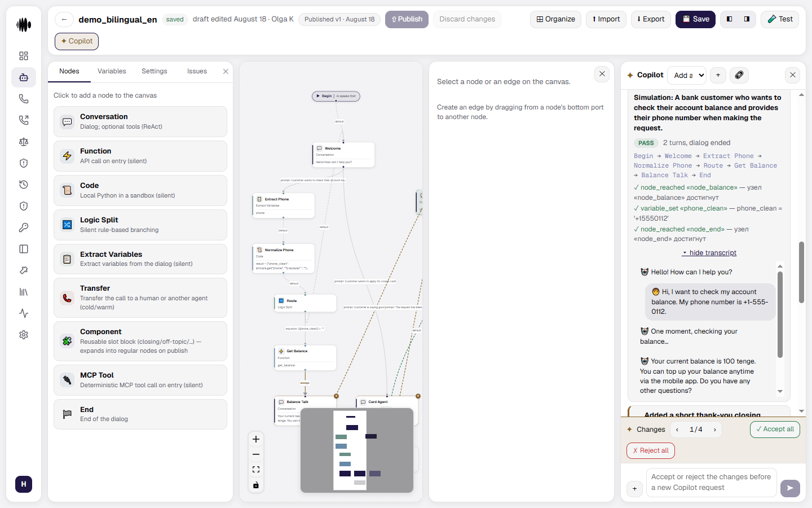Viewport: 812px width, 508px height.
Task: Open the puzzle plugin icon in sidebar
Action: tap(24, 270)
